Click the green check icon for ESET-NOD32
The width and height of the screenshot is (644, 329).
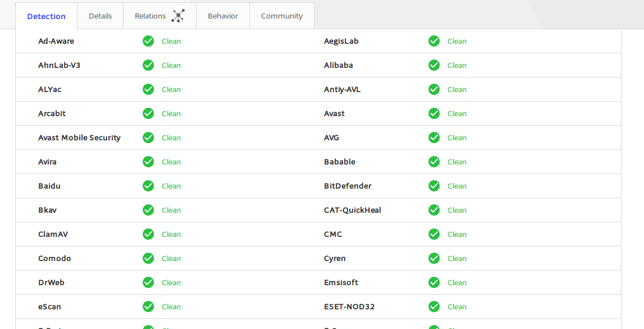(x=434, y=307)
